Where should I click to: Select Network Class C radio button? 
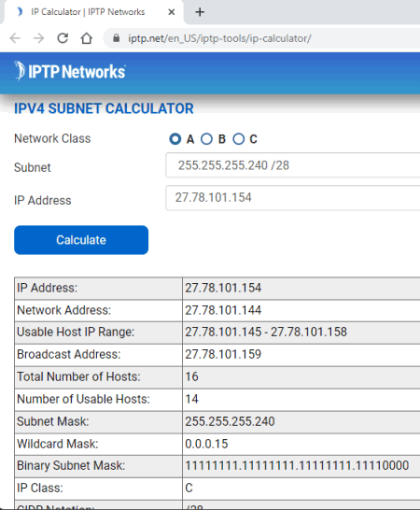pyautogui.click(x=238, y=139)
